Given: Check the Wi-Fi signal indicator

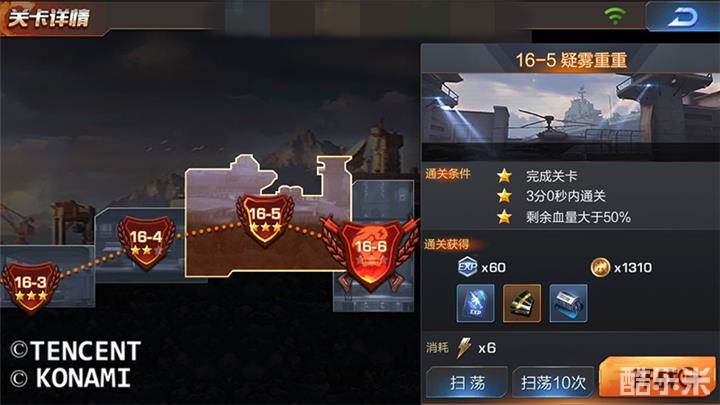Looking at the screenshot, I should 615,15.
